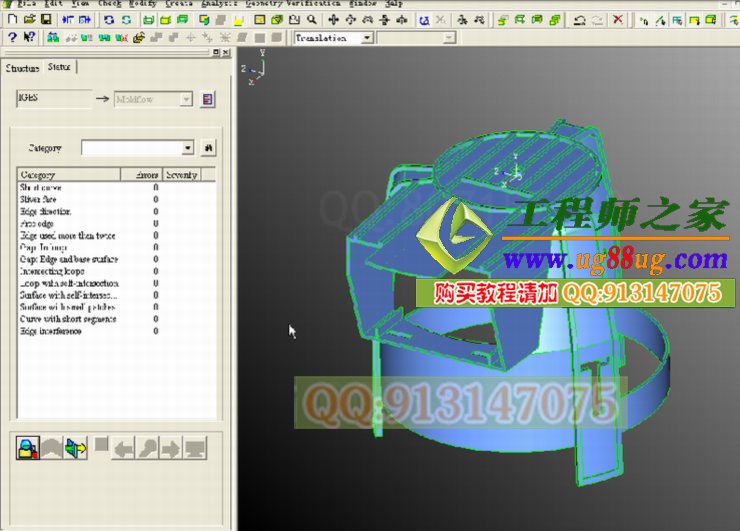Click the red X delete icon
The width and height of the screenshot is (740, 531).
point(618,20)
